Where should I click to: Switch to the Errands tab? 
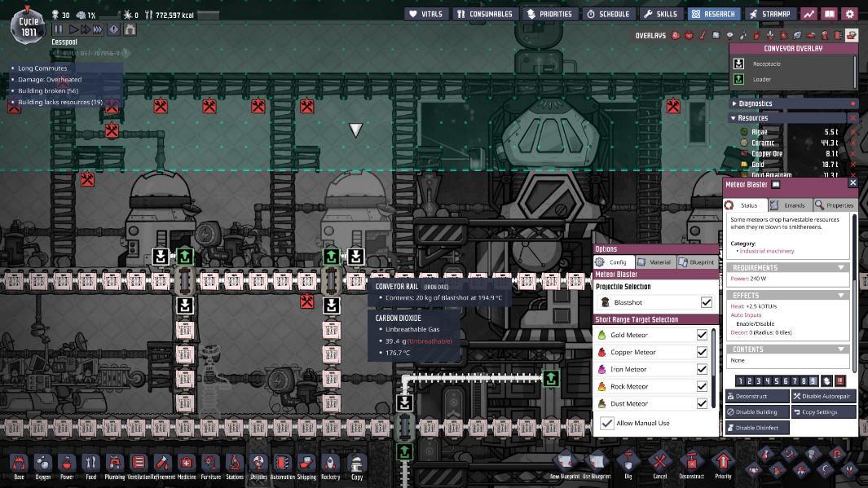(788, 205)
